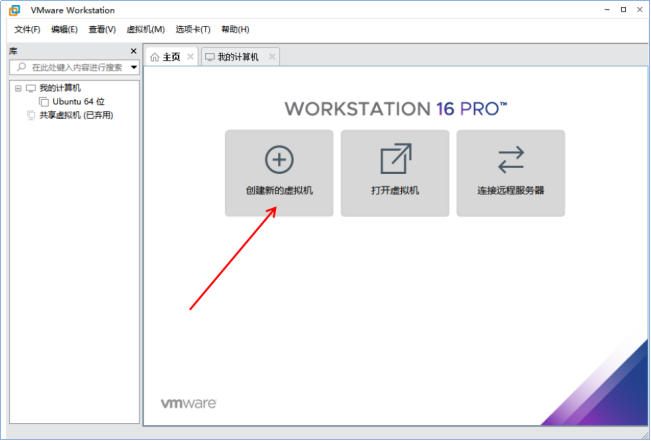
Task: Open the 虚拟机(M) menu
Action: (146, 29)
